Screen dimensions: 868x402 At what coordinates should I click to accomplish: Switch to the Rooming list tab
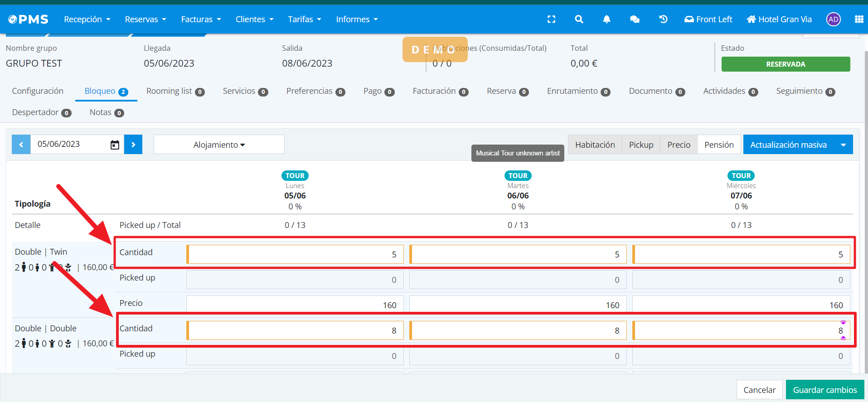(175, 91)
